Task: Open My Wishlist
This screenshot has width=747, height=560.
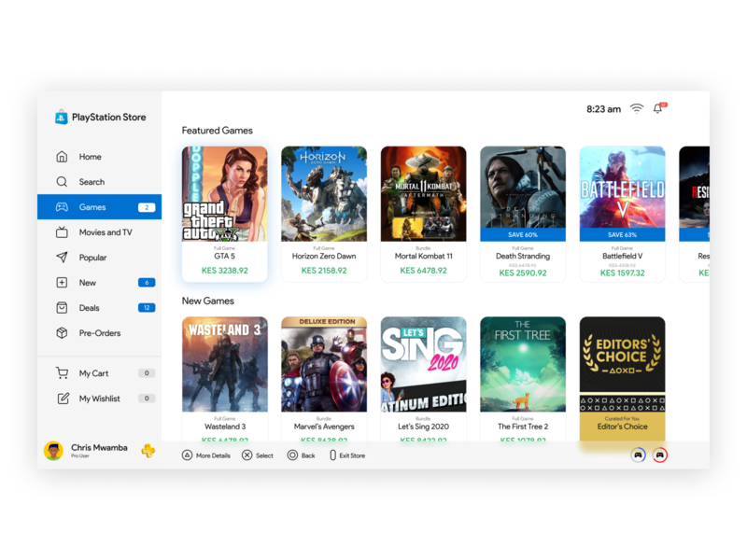Action: (x=99, y=399)
